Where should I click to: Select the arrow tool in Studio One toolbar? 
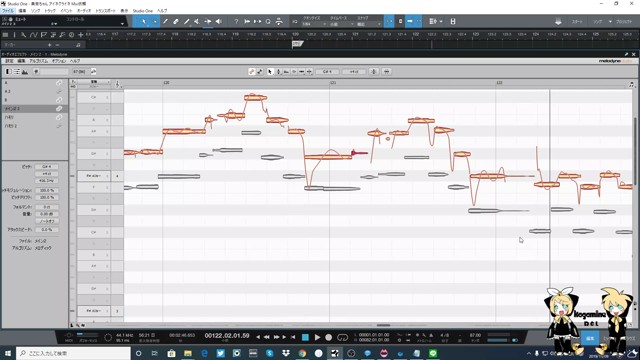tap(144, 21)
